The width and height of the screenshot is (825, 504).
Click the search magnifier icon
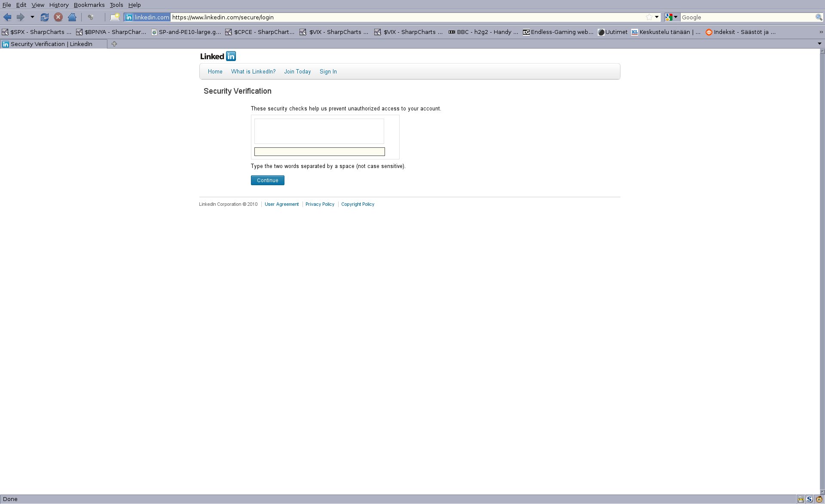819,17
